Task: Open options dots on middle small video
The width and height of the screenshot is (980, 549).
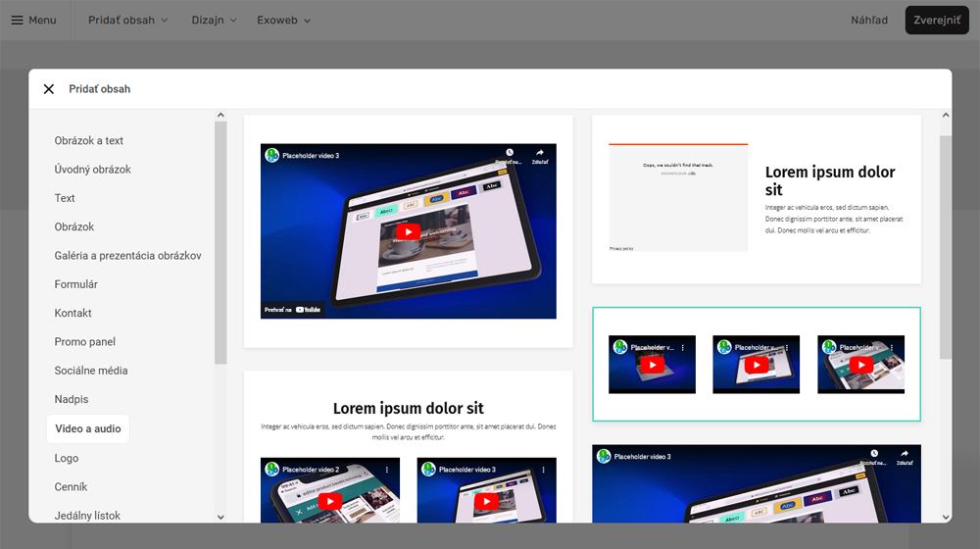Action: pyautogui.click(x=787, y=347)
